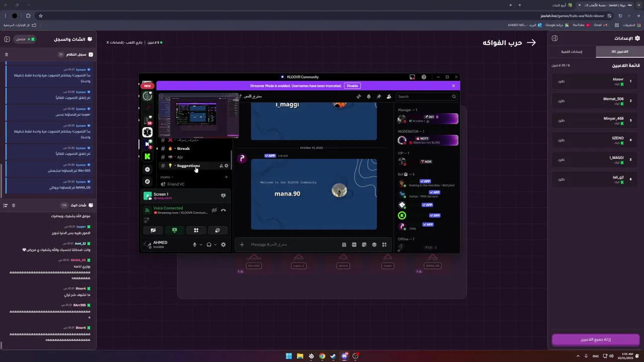Open Discord threads icon
The height and width of the screenshot is (362, 644).
[x=359, y=97]
